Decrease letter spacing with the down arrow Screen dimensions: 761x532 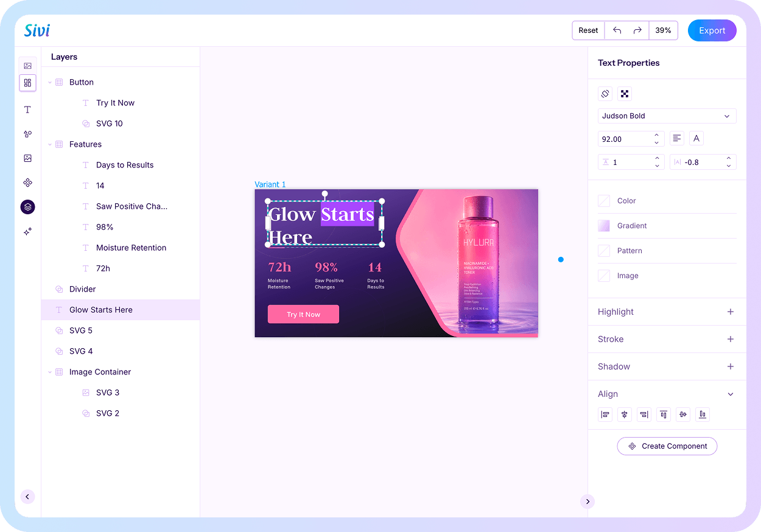729,166
